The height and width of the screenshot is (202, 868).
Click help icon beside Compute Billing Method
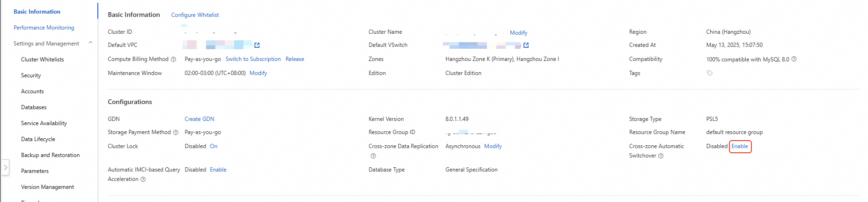173,60
